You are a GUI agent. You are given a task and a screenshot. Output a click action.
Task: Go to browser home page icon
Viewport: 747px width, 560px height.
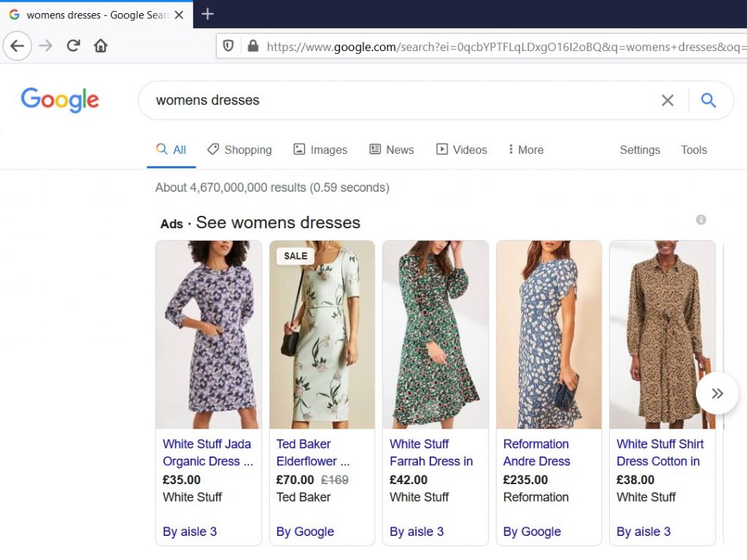click(x=101, y=46)
